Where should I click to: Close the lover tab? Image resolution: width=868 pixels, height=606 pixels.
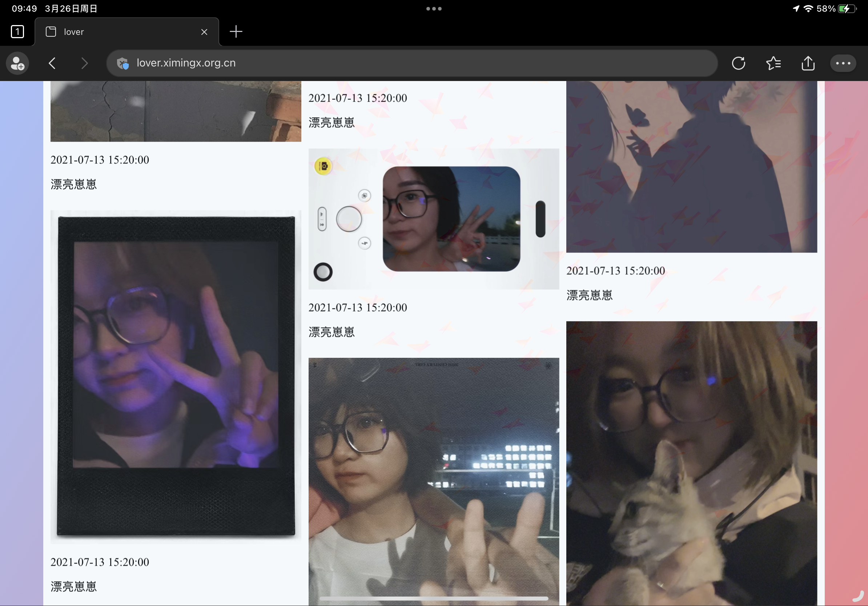pyautogui.click(x=204, y=32)
